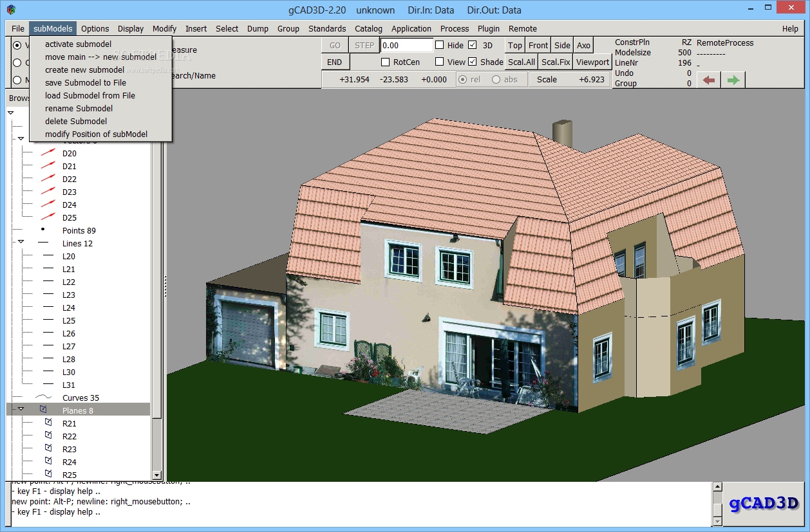The image size is (810, 532).
Task: Select the abs radio button
Action: (496, 80)
